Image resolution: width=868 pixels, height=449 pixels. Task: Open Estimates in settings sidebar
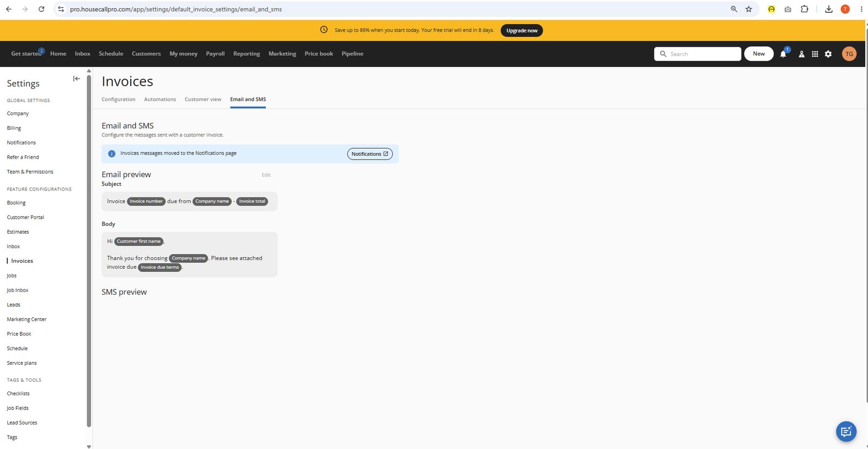[18, 232]
